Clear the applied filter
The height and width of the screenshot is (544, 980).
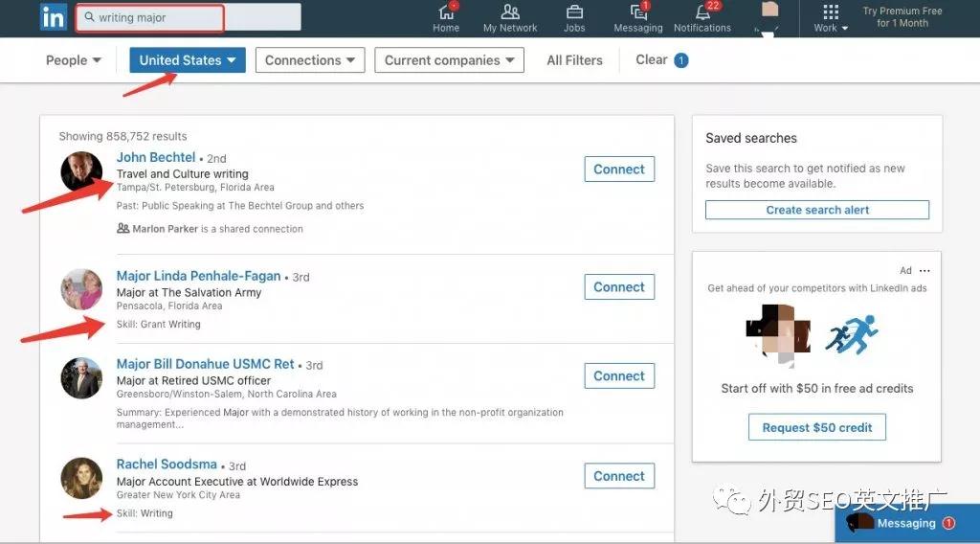point(661,60)
